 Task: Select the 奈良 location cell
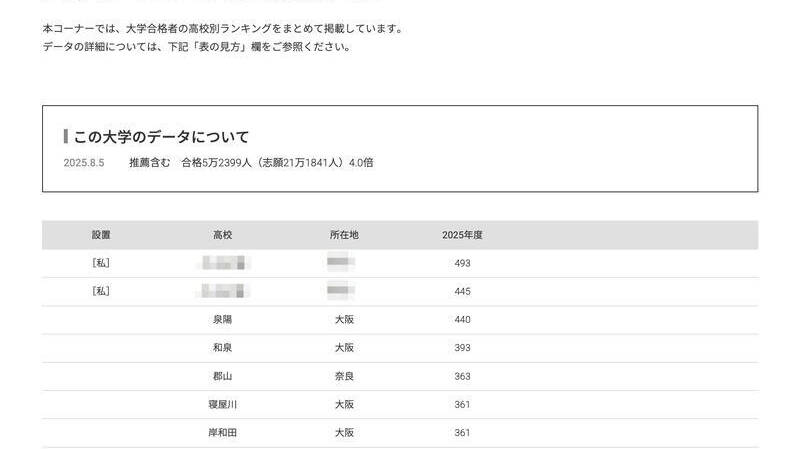pos(344,376)
